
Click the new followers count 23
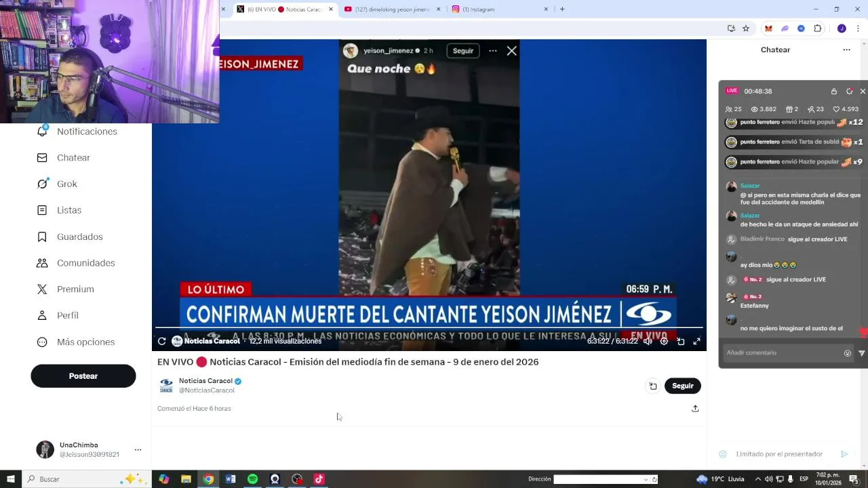point(816,109)
